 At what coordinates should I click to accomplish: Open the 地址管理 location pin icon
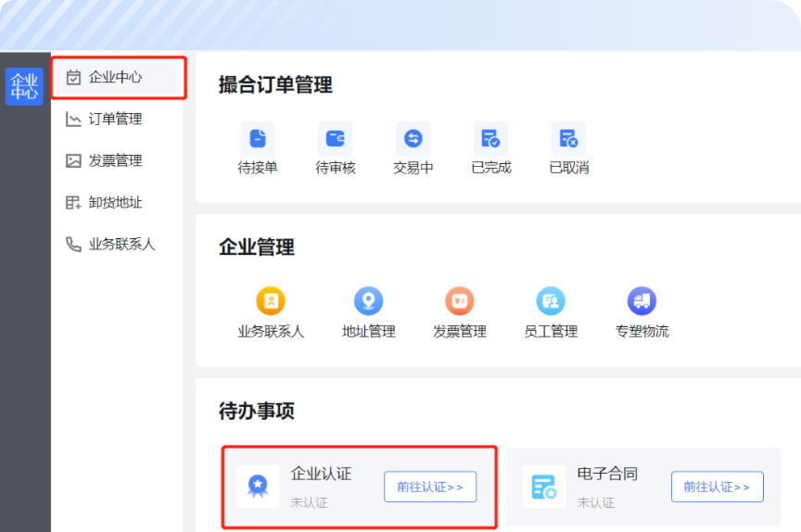click(368, 300)
